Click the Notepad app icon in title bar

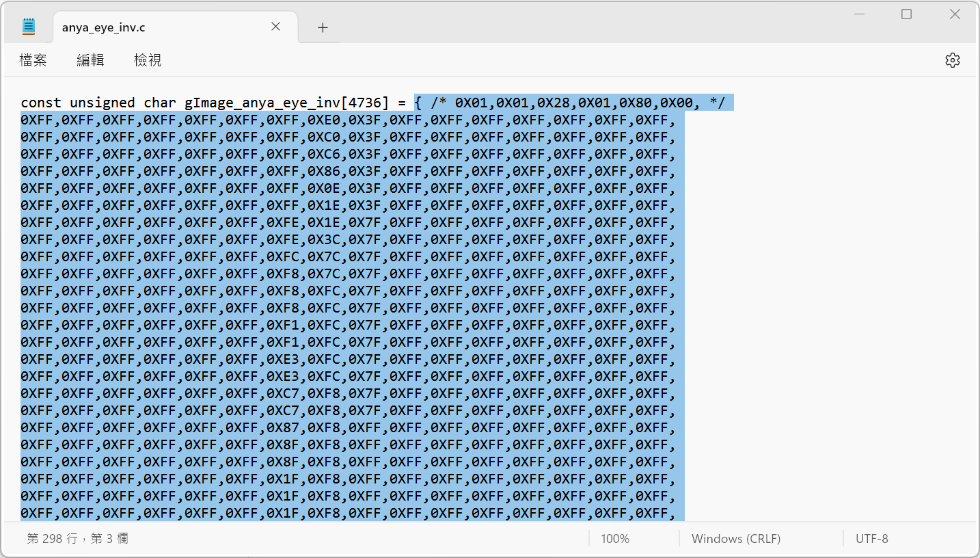click(x=29, y=27)
